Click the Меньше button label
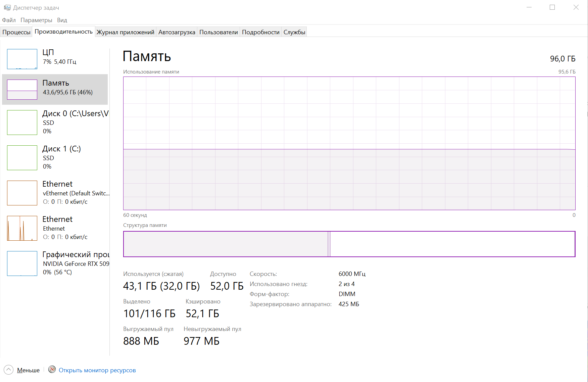The image size is (588, 382). 29,370
